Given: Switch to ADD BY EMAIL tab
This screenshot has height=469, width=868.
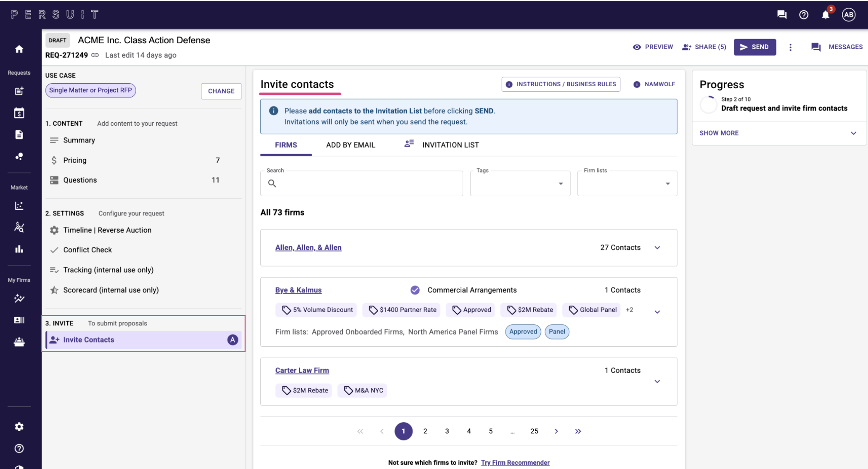Looking at the screenshot, I should (350, 145).
